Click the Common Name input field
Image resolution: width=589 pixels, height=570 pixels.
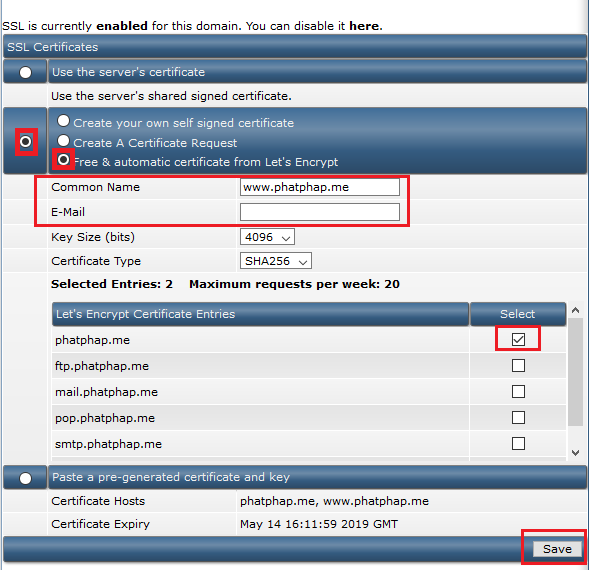[320, 187]
